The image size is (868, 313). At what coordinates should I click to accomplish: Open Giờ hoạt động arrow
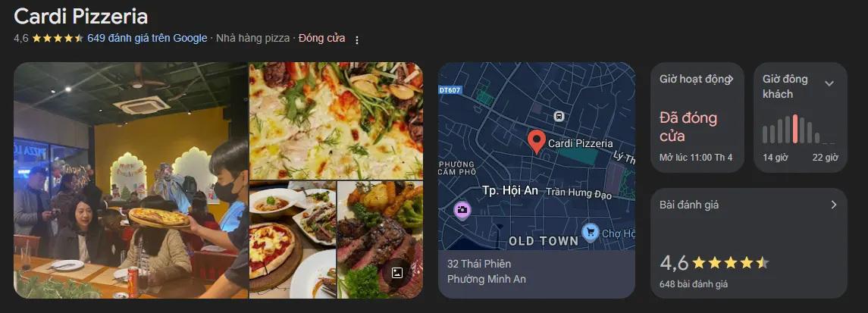730,79
